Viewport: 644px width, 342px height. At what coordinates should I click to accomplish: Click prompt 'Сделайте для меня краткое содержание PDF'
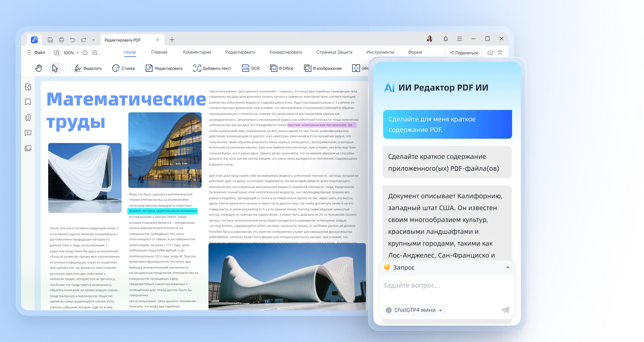tap(447, 124)
